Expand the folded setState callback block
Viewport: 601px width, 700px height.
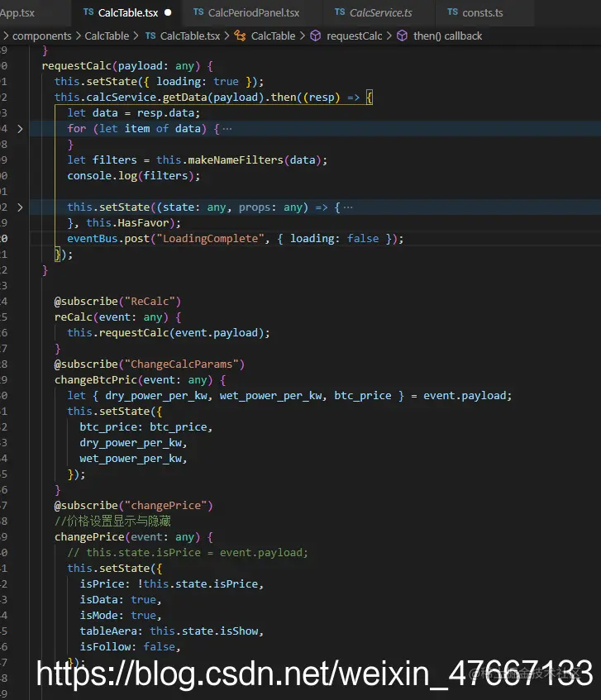point(20,207)
